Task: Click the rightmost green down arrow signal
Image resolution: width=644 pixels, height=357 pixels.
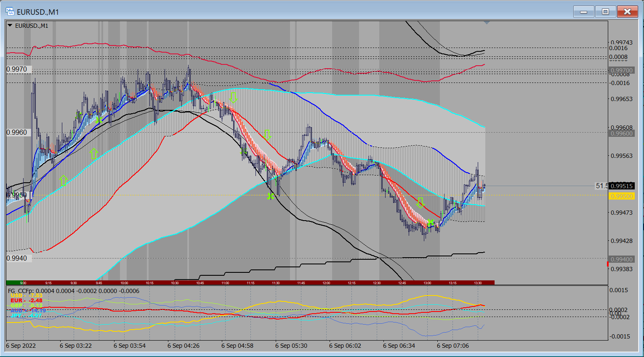Action: coord(420,203)
